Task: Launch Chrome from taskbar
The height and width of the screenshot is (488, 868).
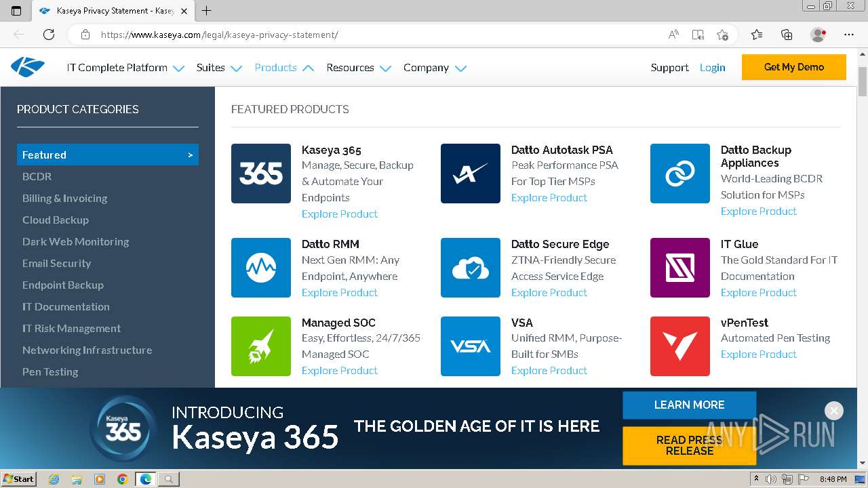Action: 122,479
